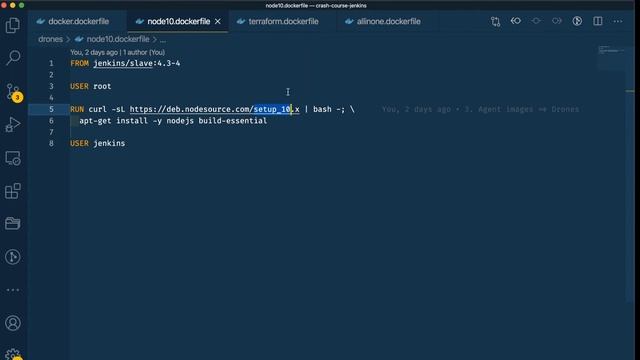Viewport: 640px width, 360px height.
Task: Click the middle commit revision icon
Action: [536, 21]
